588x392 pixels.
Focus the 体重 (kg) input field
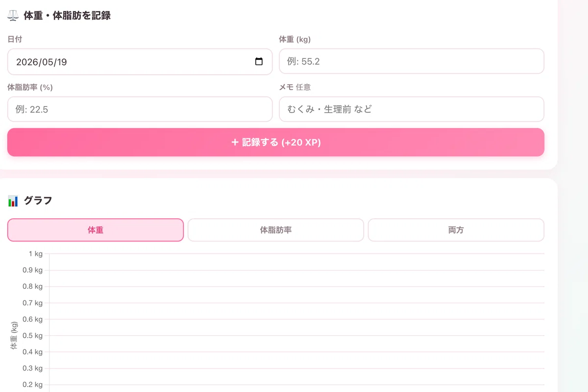412,61
